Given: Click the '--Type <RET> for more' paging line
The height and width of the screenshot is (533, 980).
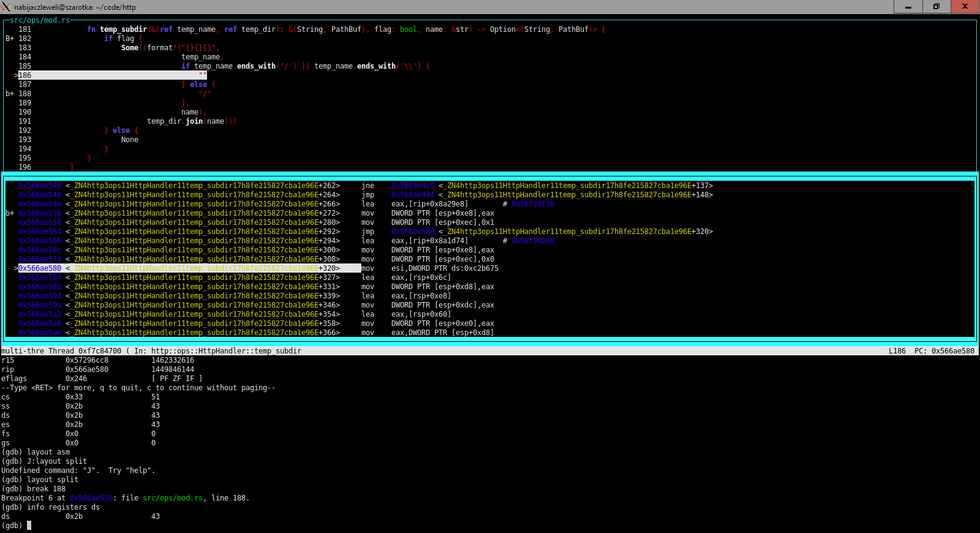Looking at the screenshot, I should [x=138, y=388].
